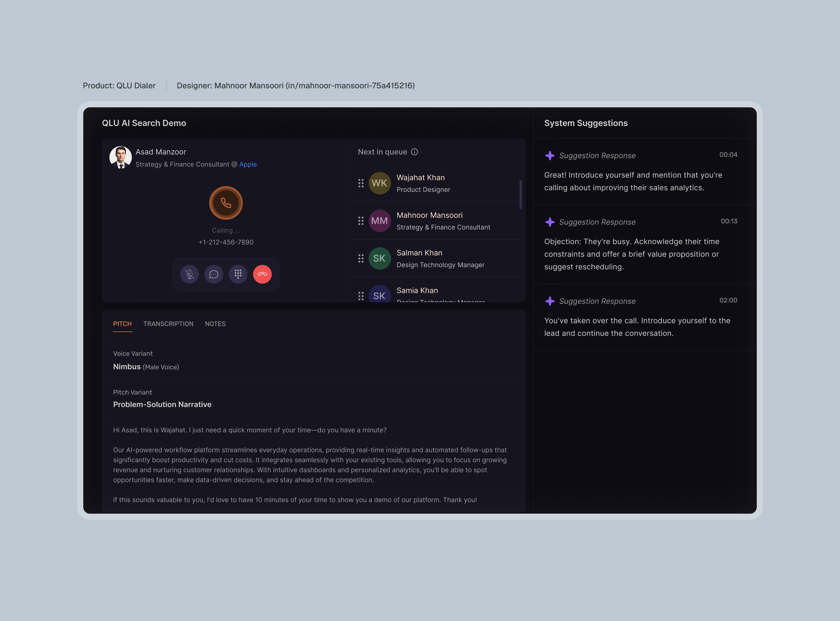
Task: Click the Problem-Solution Narrative pitch variant
Action: click(162, 405)
